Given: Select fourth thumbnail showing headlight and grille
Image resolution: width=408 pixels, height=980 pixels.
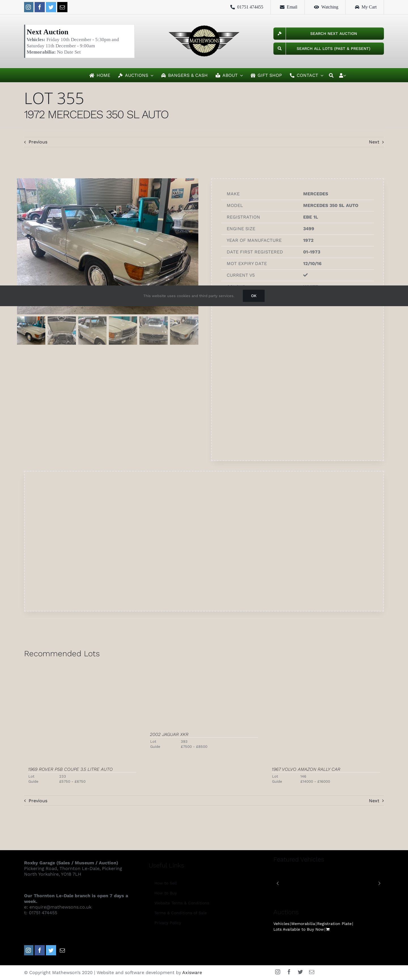Looking at the screenshot, I should pos(123,331).
